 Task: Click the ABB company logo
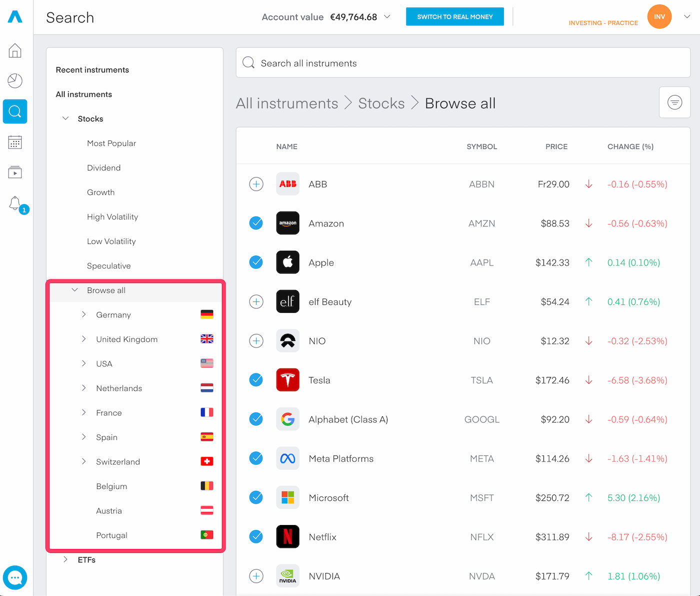[287, 184]
